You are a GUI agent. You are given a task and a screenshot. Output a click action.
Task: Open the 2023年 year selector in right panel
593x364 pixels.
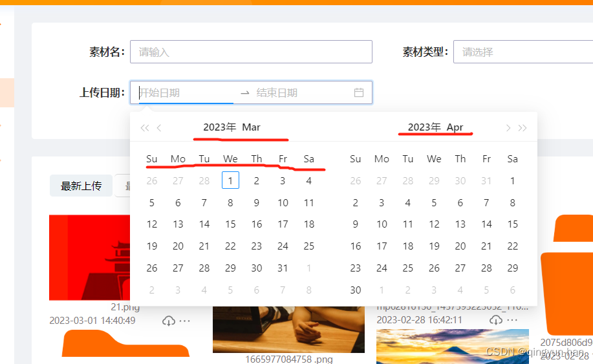click(424, 127)
